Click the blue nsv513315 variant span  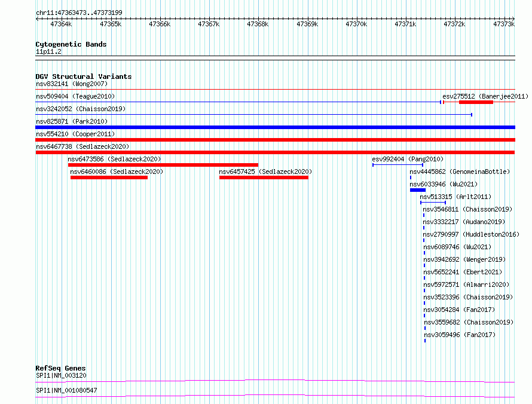point(433,203)
